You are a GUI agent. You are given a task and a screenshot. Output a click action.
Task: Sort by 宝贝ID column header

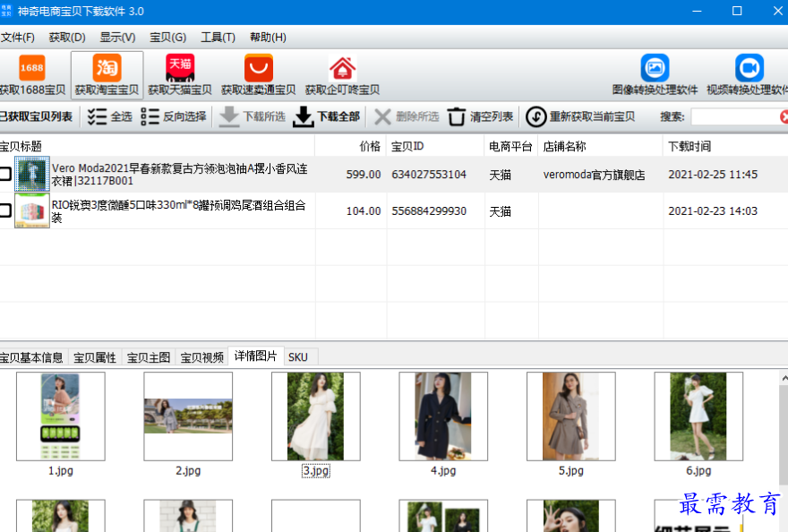coord(435,146)
